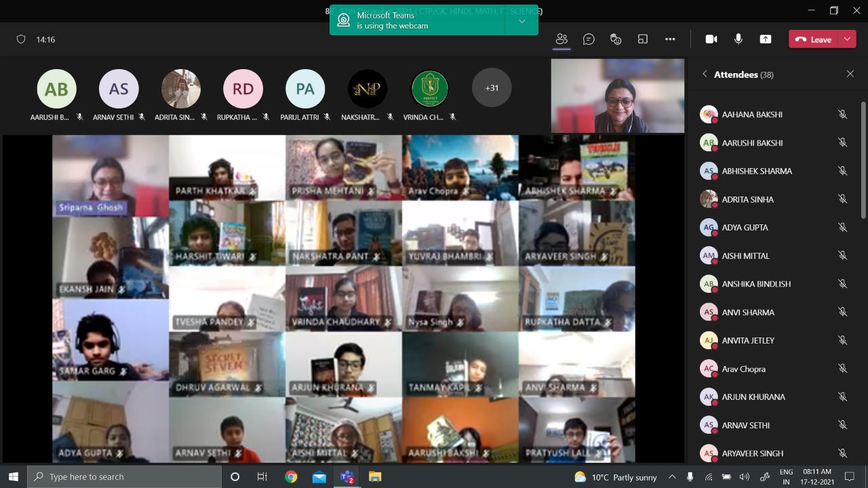868x488 pixels.
Task: Click the muted mic for AAHANA BAKSHI
Action: pos(842,115)
